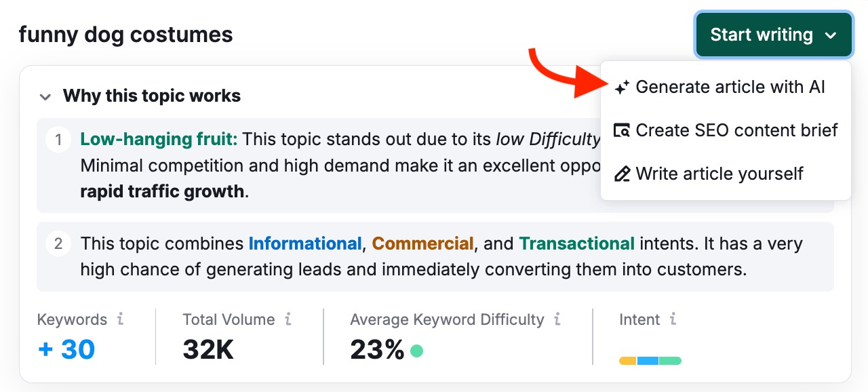Click the AI sparkle icon in the menu

pyautogui.click(x=622, y=87)
